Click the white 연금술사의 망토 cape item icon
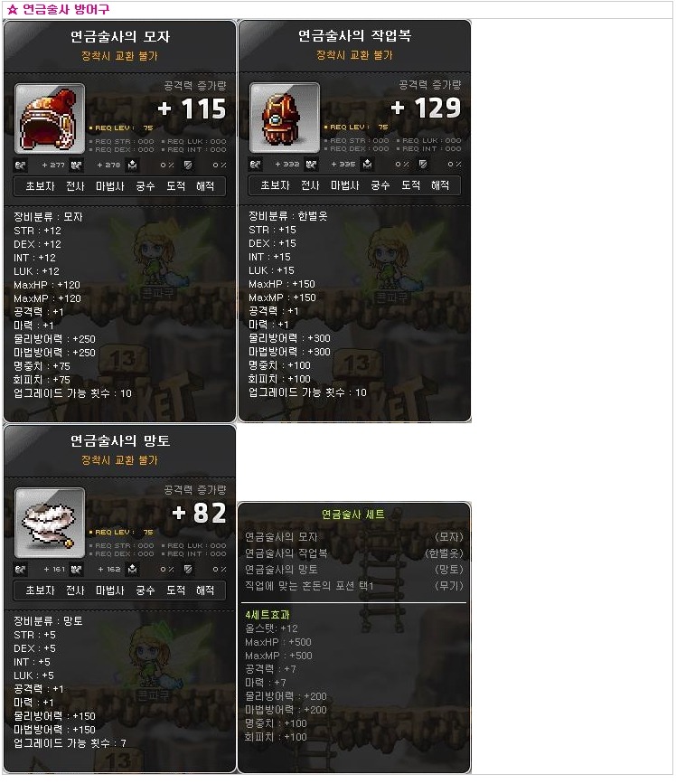The width and height of the screenshot is (676, 784). [50, 523]
